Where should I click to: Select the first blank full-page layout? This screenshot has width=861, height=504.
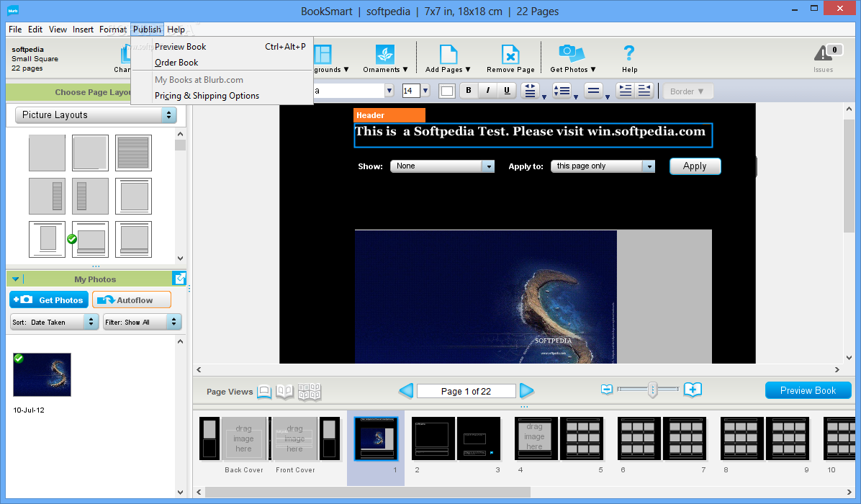click(47, 153)
